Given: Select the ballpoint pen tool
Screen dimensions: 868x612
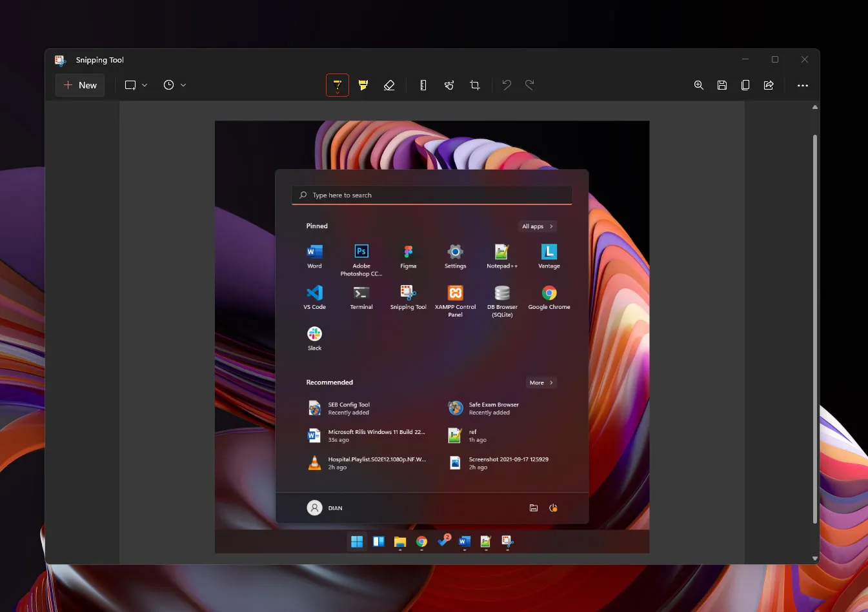Looking at the screenshot, I should pyautogui.click(x=338, y=84).
